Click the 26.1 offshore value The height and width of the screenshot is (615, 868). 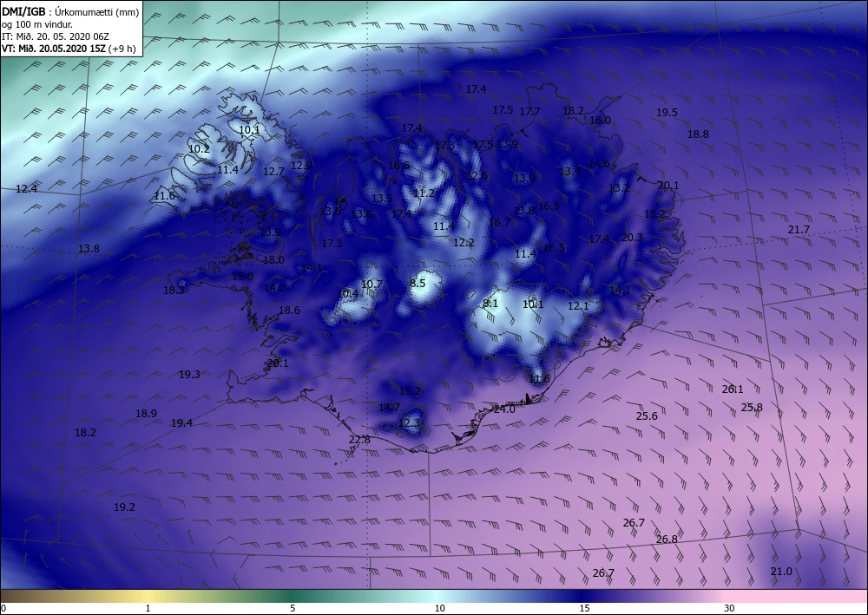tap(733, 389)
